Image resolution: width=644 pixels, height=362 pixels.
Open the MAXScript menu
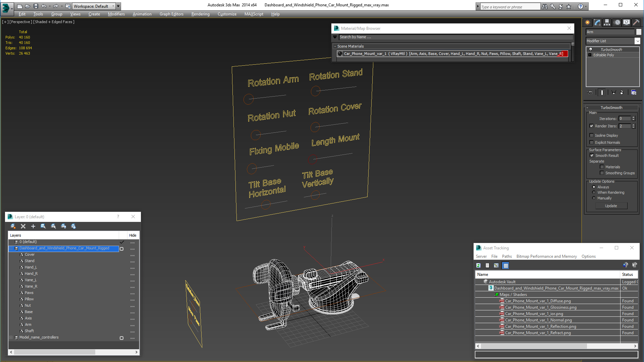254,14
